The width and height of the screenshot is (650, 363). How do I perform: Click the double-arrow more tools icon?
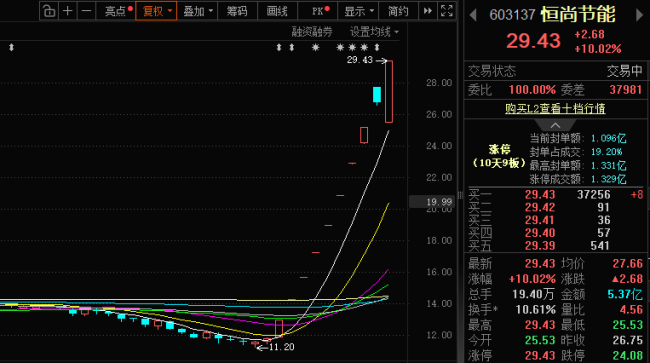pos(427,11)
